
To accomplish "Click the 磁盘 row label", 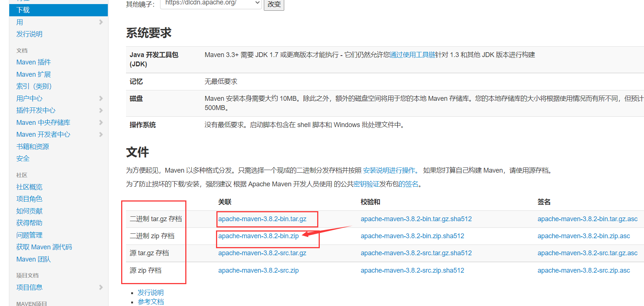I will click(x=136, y=99).
